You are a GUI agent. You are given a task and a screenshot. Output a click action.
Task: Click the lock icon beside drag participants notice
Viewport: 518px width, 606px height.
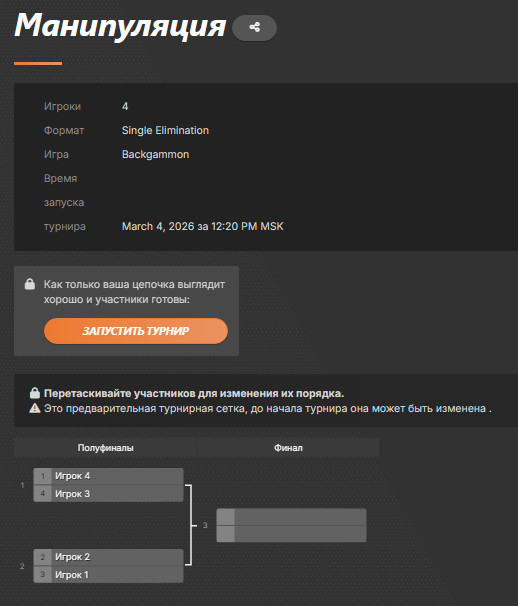(x=35, y=393)
